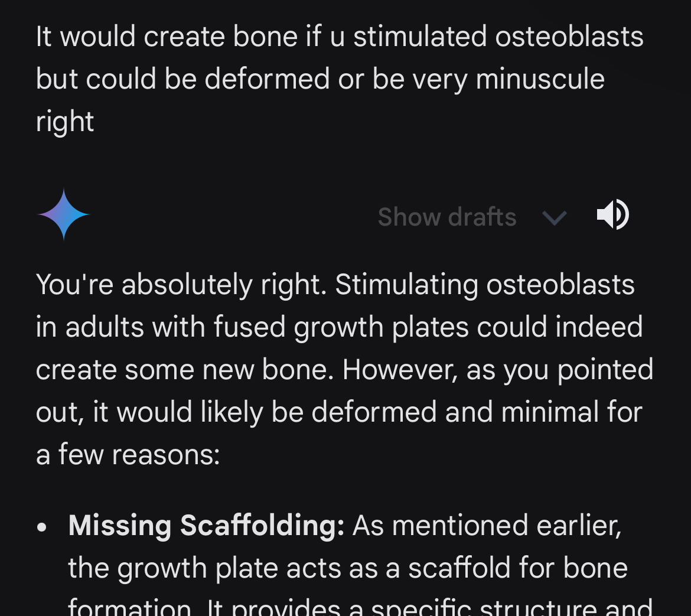Click the "Missing Scaffolding:" bold heading
The height and width of the screenshot is (616, 691).
point(206,525)
